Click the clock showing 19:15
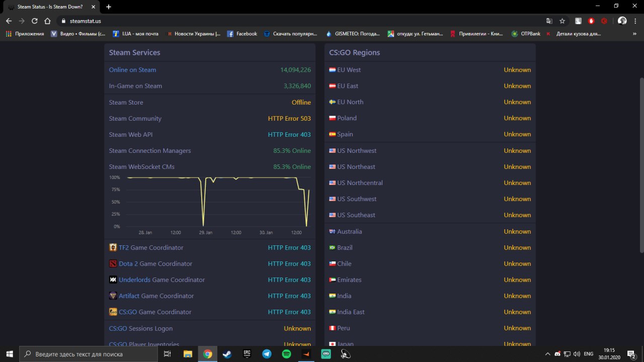Image resolution: width=644 pixels, height=362 pixels. [x=609, y=350]
